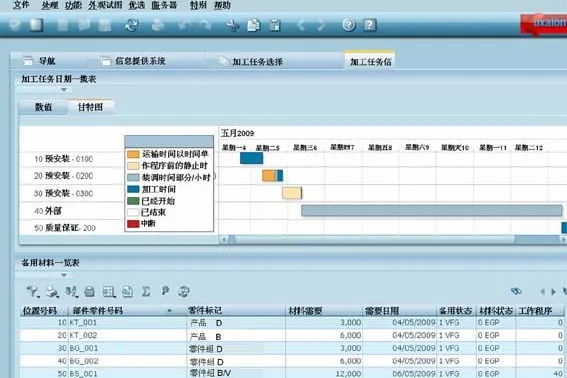The height and width of the screenshot is (378, 567).
Task: Click the export icon in materials toolbar
Action: point(127,292)
